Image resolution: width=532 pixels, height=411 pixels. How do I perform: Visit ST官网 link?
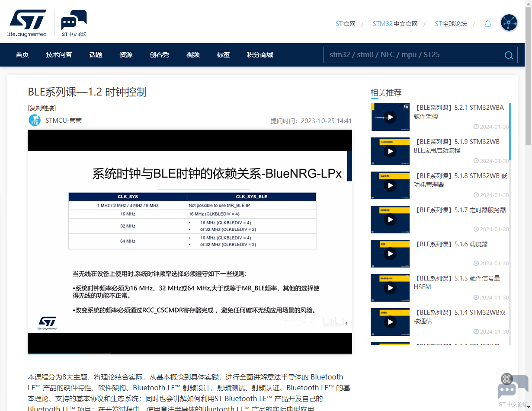click(345, 24)
